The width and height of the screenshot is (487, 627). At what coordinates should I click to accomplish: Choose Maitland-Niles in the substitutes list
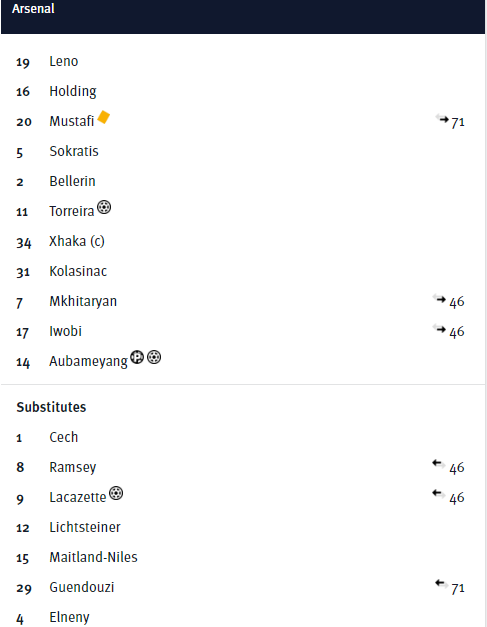pyautogui.click(x=93, y=557)
